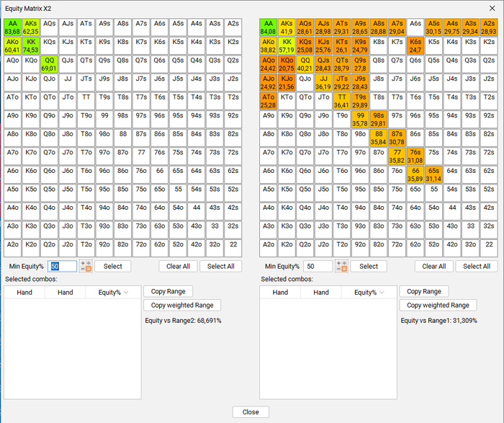Toggle the 77 35,82 cell in right matrix
The width and height of the screenshot is (504, 423).
click(x=397, y=156)
